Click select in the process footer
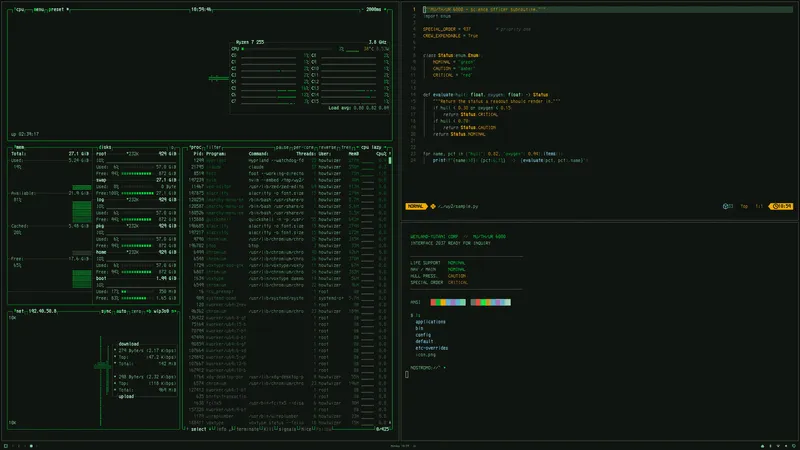The width and height of the screenshot is (800, 450). tap(198, 430)
